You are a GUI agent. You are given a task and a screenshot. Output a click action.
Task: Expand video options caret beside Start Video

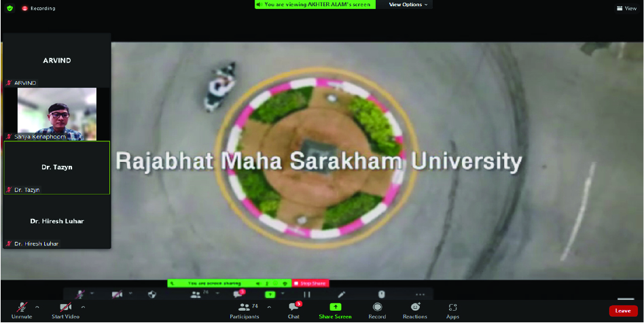coord(83,307)
